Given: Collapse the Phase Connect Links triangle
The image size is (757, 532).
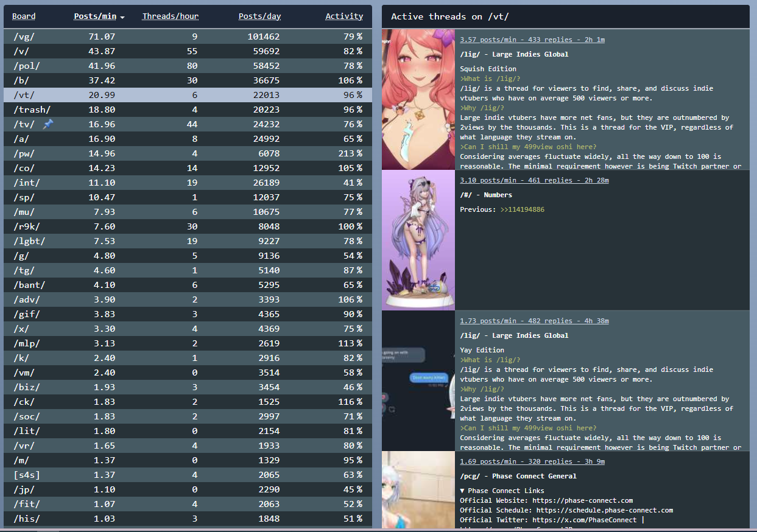Looking at the screenshot, I should [462, 491].
